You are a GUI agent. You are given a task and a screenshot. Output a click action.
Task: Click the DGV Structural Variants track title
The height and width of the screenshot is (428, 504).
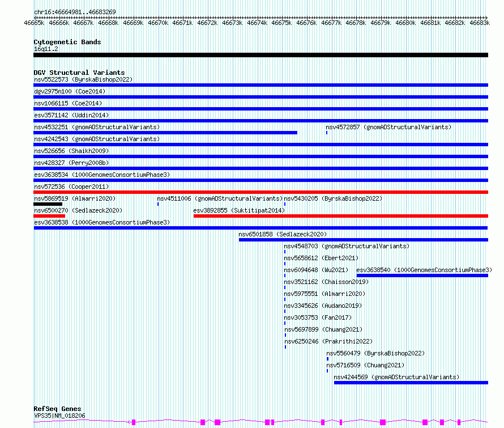click(79, 73)
